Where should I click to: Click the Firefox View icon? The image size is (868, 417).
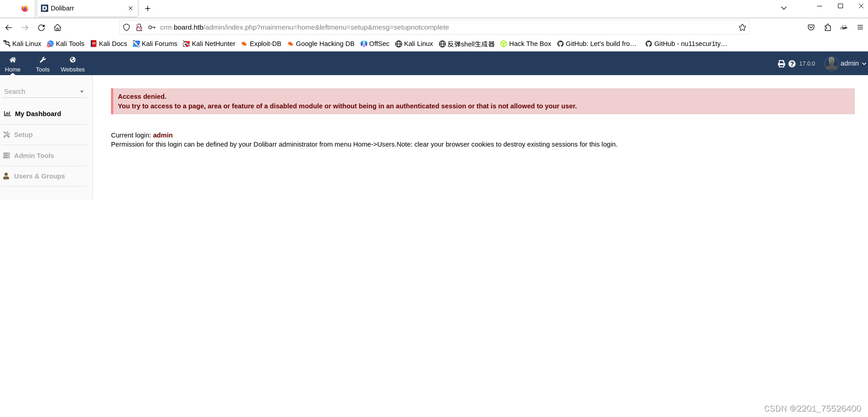25,8
